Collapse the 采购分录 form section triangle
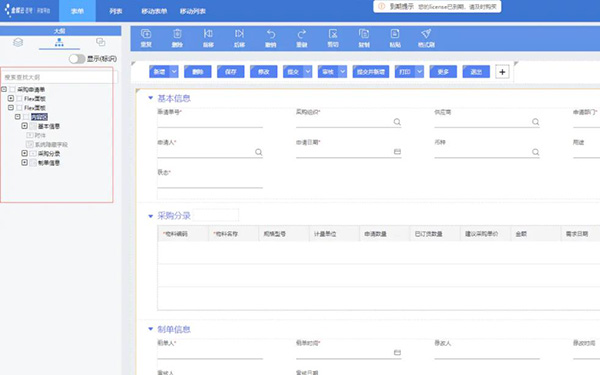Screen dimensions: 600x375 pyautogui.click(x=150, y=216)
